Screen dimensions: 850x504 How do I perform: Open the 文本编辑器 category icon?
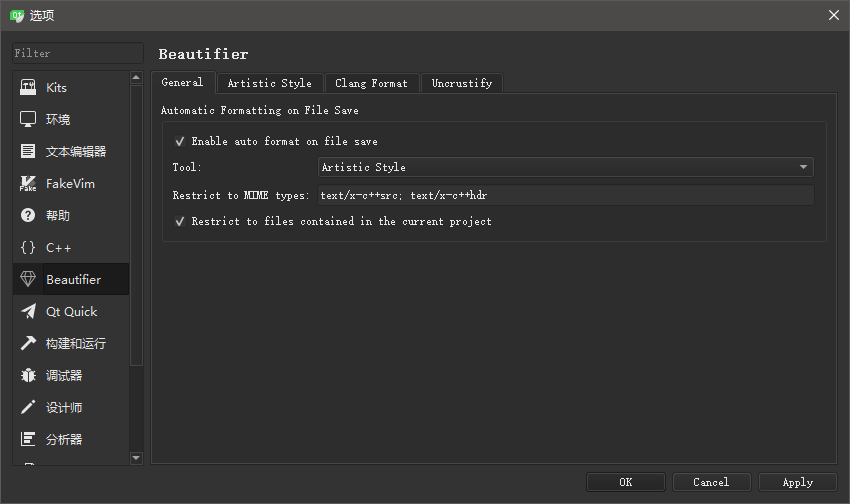pos(28,152)
